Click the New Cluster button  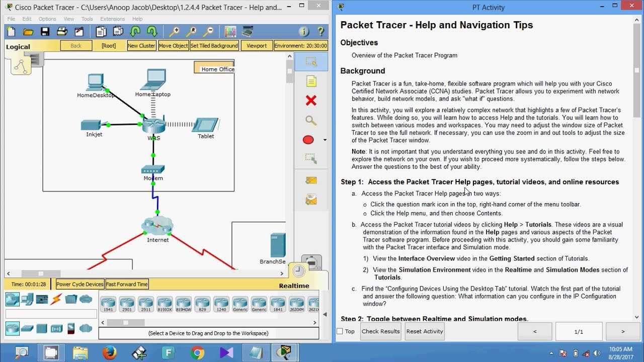pos(141,46)
